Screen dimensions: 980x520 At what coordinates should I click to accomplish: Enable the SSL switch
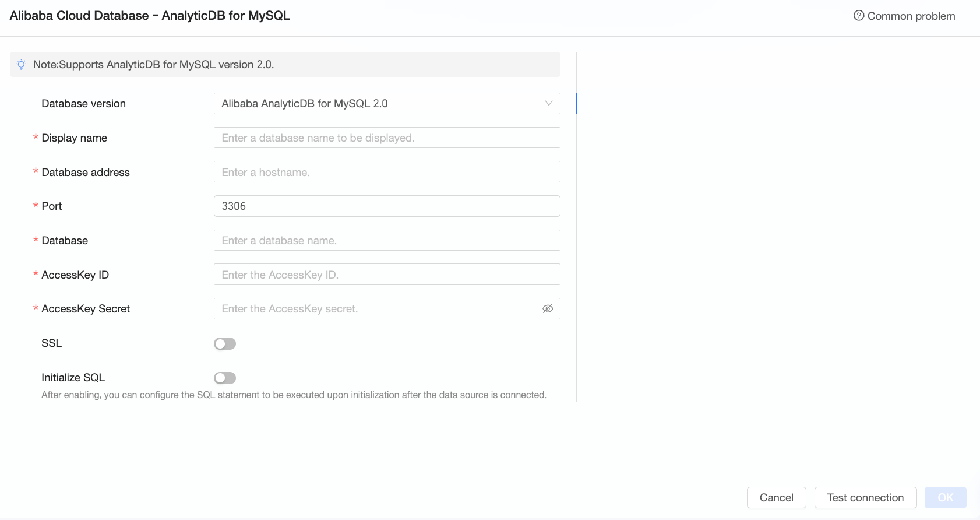(x=225, y=344)
